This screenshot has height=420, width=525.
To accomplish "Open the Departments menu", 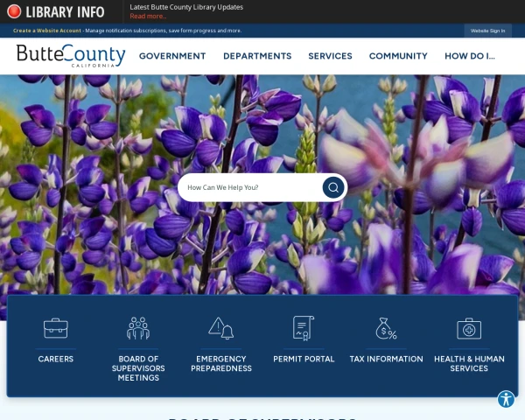I will click(x=257, y=56).
